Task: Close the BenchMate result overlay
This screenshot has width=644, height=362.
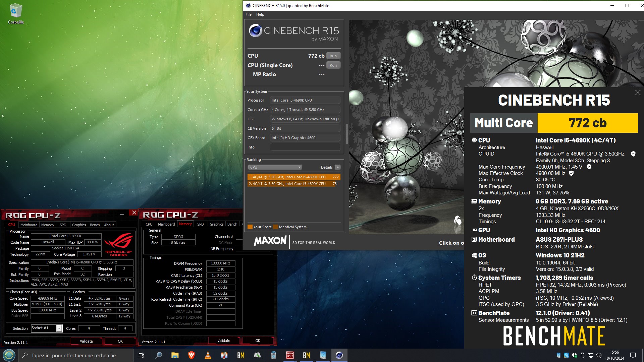Action: click(638, 93)
